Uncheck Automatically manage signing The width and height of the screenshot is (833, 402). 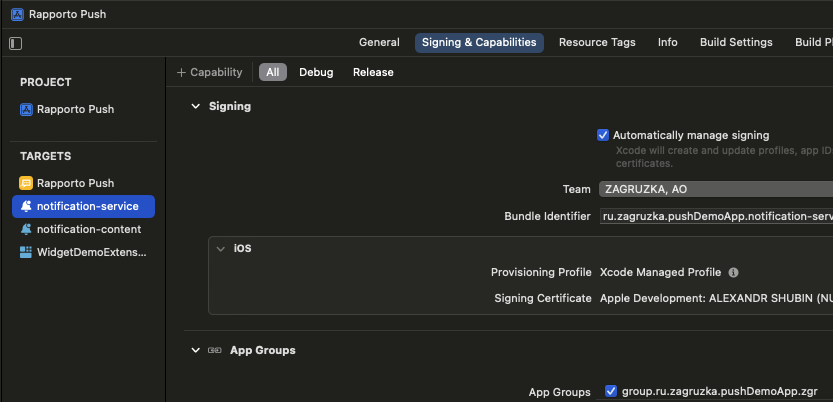click(x=602, y=135)
